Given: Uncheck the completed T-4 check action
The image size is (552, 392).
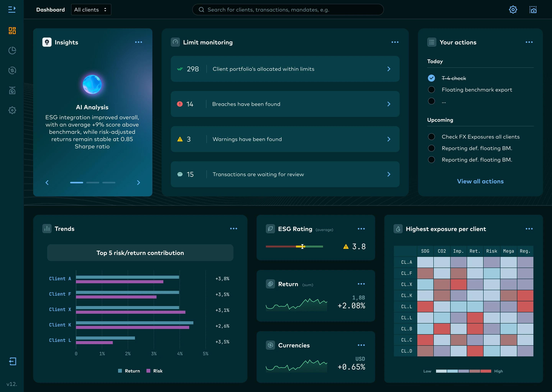Looking at the screenshot, I should [x=431, y=78].
